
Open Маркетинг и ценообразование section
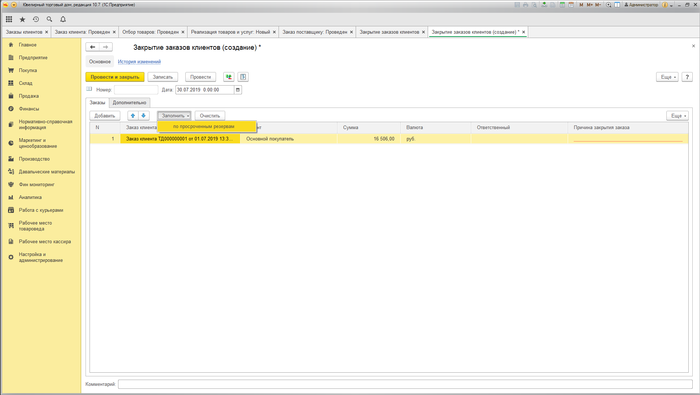coord(38,143)
